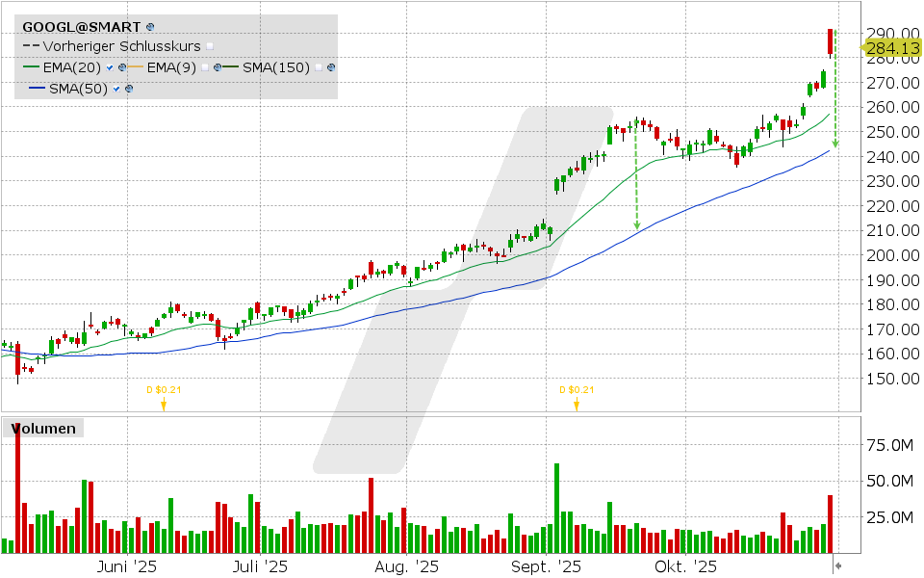Disable the EMA(20) indicator checkbox
Viewport: 924px width, 578px height.
pyautogui.click(x=109, y=67)
